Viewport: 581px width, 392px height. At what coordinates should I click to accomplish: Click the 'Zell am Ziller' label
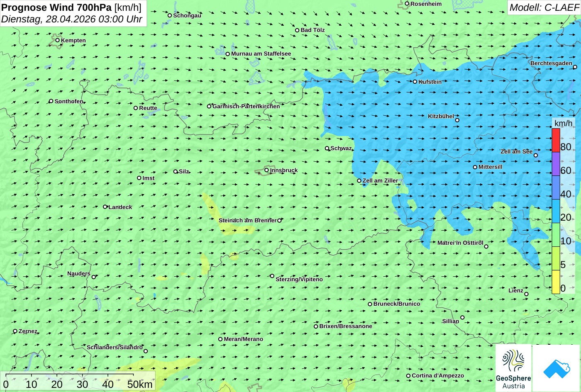coord(380,180)
